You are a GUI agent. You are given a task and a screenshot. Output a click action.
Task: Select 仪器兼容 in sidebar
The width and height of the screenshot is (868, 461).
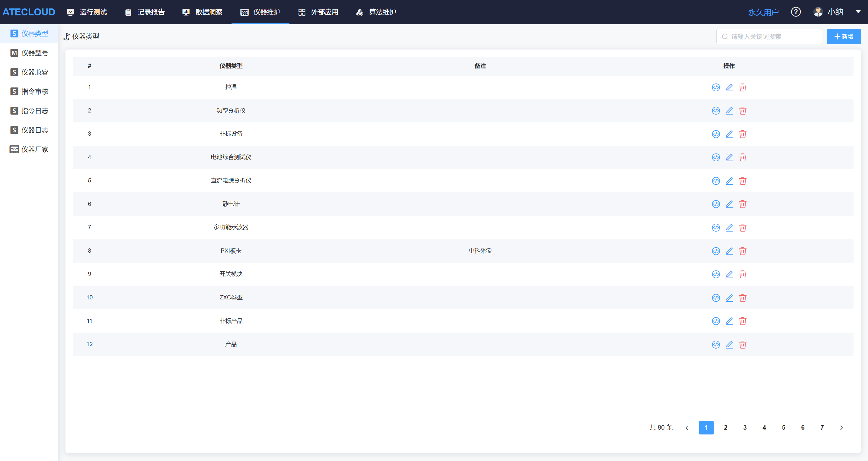tap(29, 72)
